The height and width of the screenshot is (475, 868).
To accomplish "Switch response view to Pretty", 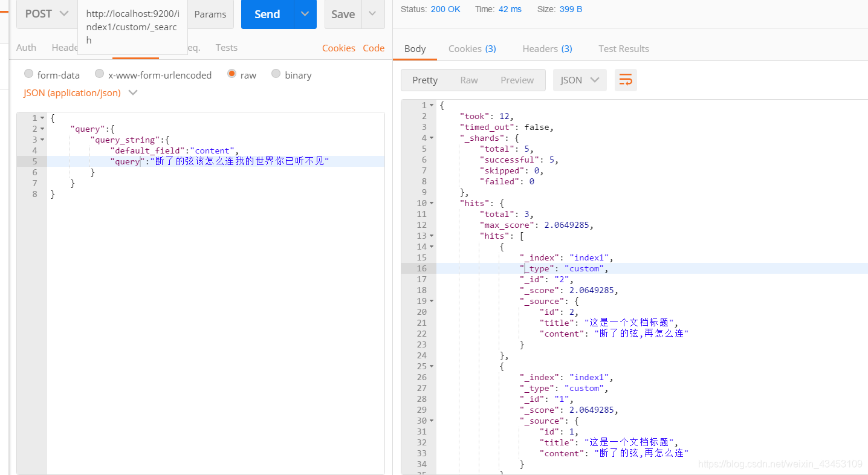I will (425, 80).
